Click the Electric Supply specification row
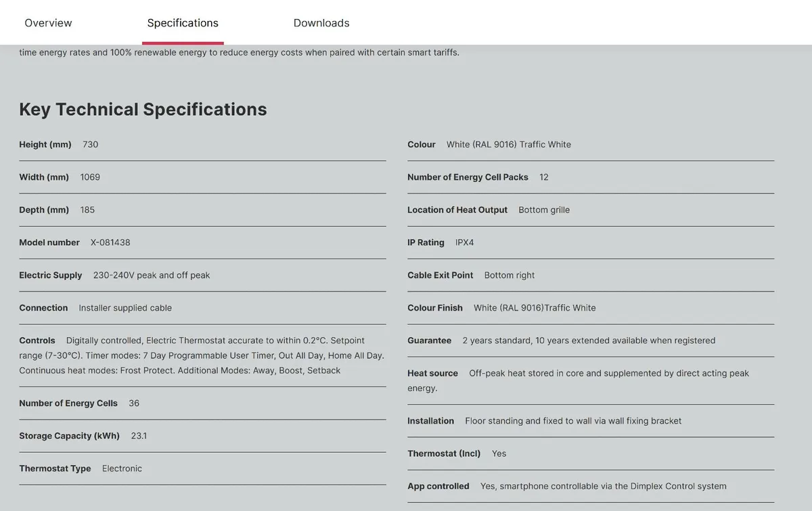The height and width of the screenshot is (511, 812). pyautogui.click(x=202, y=275)
